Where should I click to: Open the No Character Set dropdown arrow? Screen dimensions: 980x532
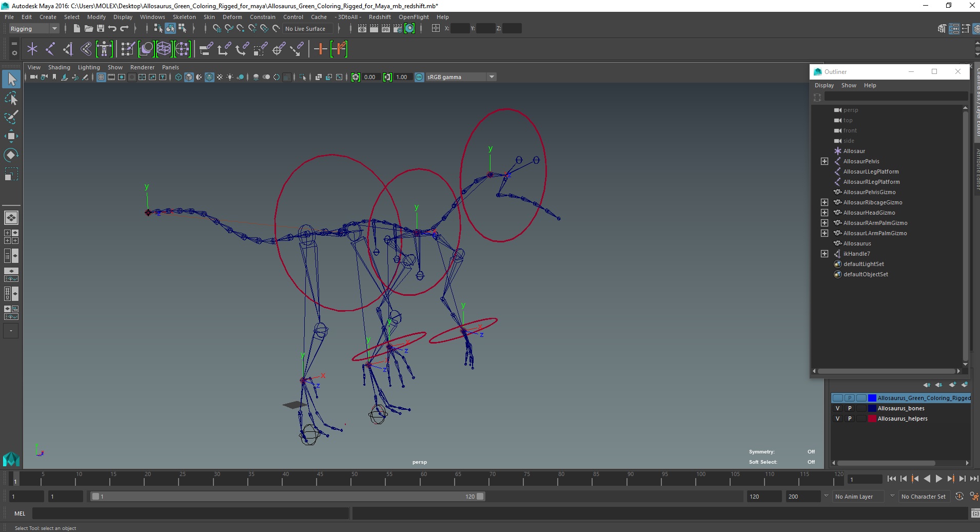click(892, 496)
